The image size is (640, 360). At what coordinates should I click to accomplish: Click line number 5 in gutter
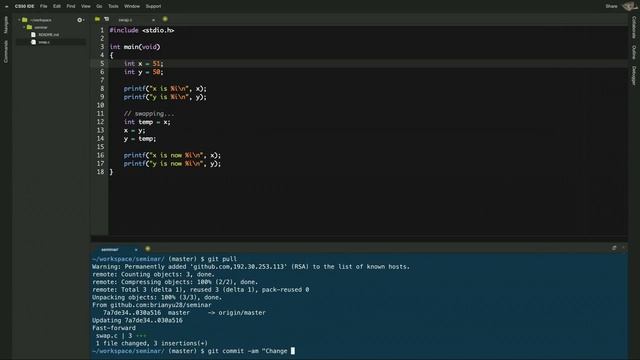pyautogui.click(x=102, y=63)
